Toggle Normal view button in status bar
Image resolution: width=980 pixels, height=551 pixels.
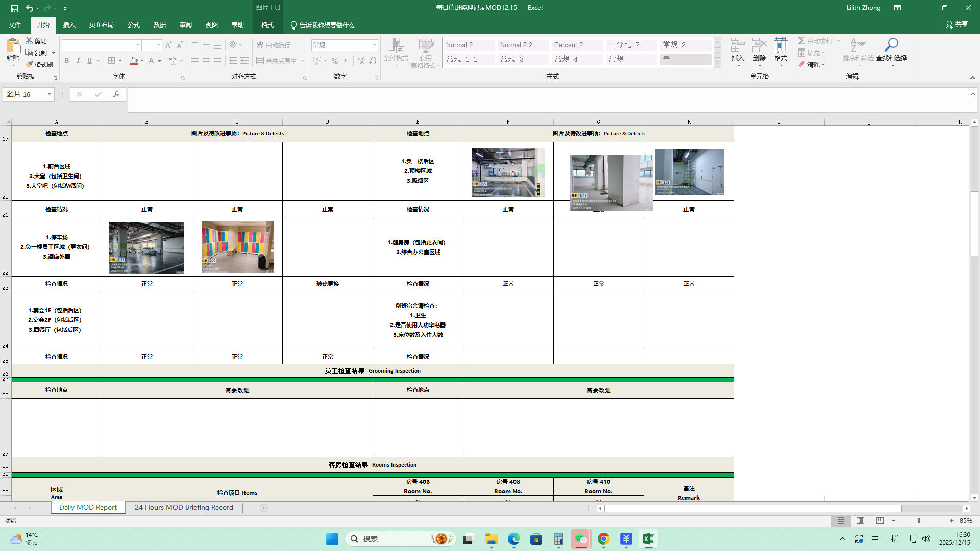click(841, 521)
